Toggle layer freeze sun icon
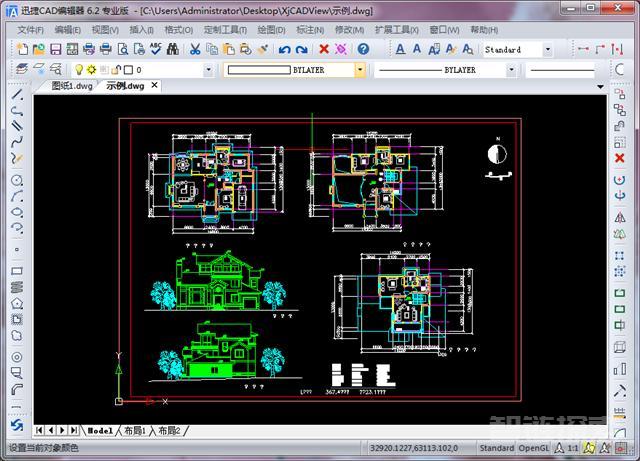The height and width of the screenshot is (461, 640). 91,69
